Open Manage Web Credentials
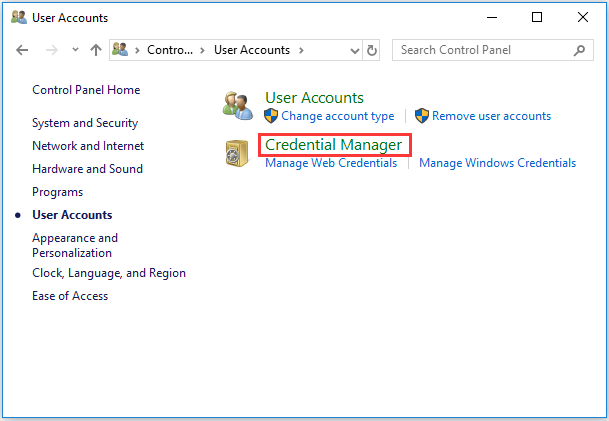This screenshot has width=609, height=421. [x=331, y=163]
